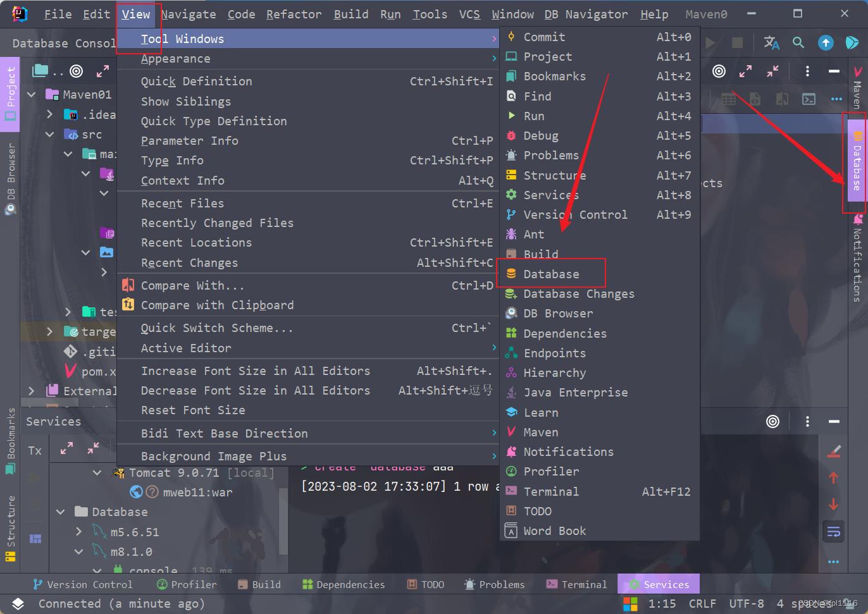Click the red down arrow in Services output

834,504
